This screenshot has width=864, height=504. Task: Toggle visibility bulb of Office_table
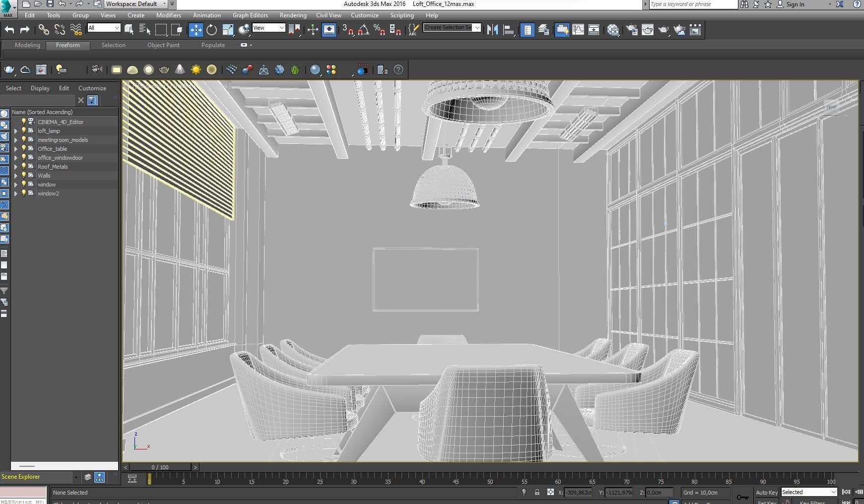coord(23,148)
